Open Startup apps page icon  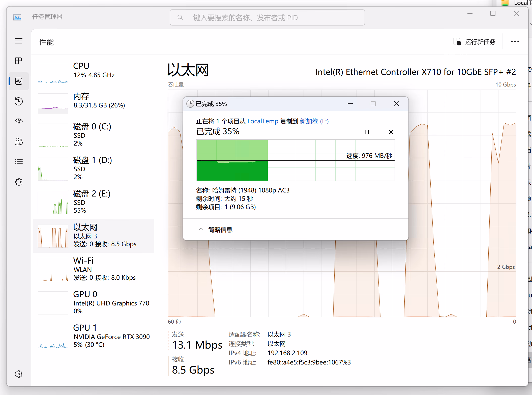click(19, 121)
